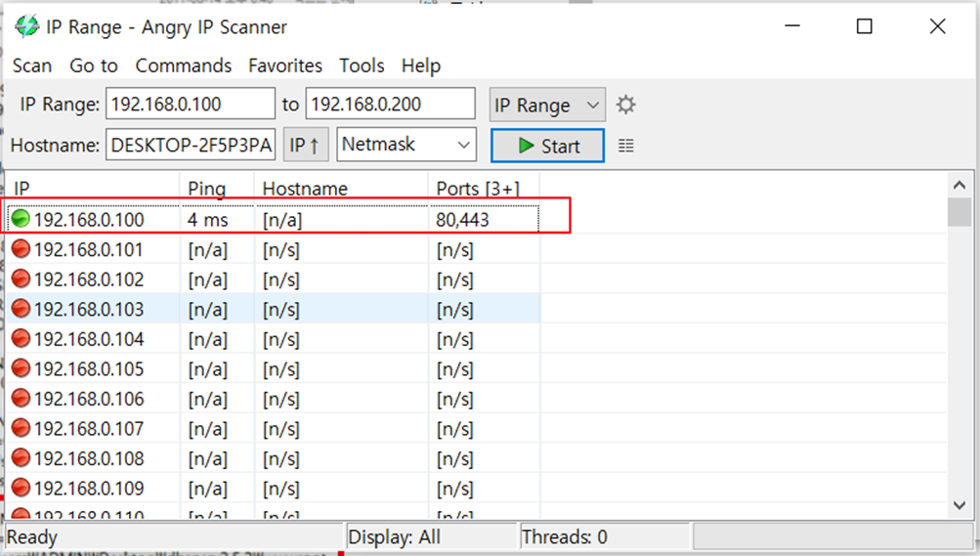Screen dimensions: 980x556
Task: Start the IP scan
Action: coord(547,146)
